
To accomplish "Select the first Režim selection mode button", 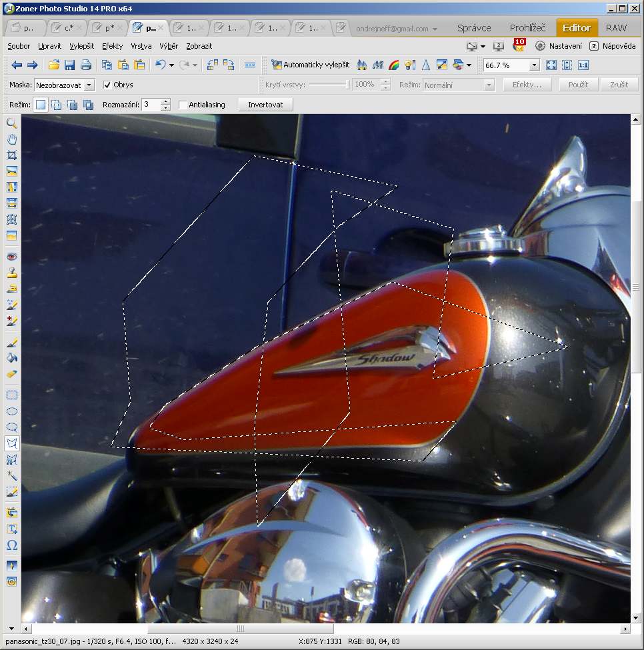I will click(41, 105).
